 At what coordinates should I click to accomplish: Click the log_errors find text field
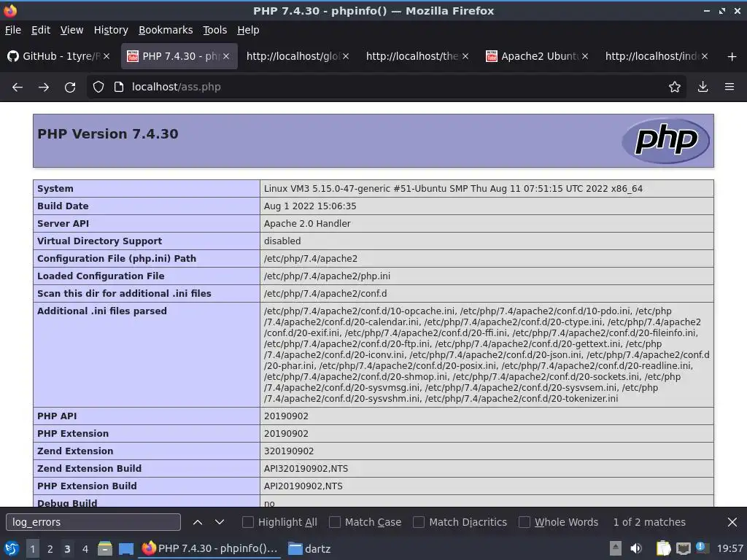(x=93, y=522)
